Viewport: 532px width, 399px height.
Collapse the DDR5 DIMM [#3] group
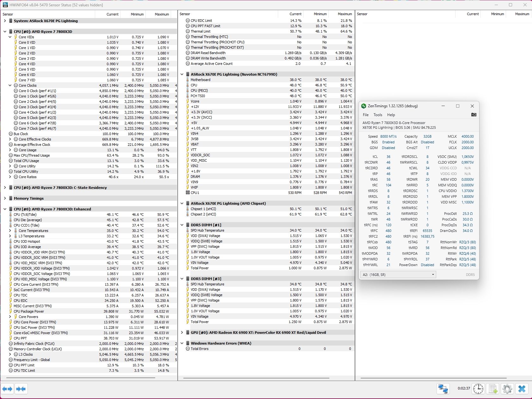(182, 279)
